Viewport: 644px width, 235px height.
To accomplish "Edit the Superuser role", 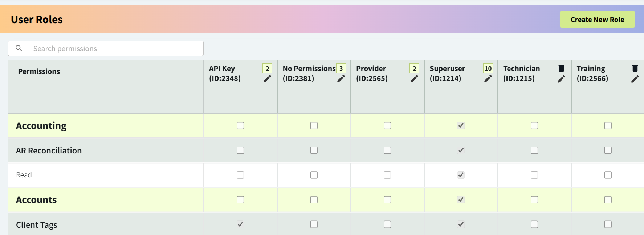I will [x=488, y=78].
